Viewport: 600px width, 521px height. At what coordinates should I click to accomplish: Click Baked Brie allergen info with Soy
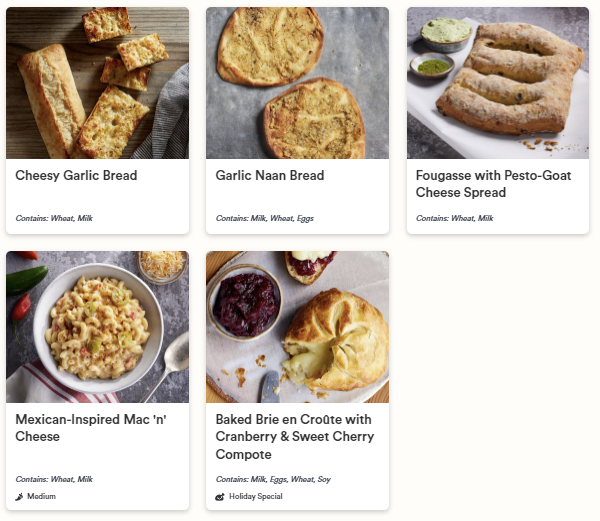click(x=273, y=480)
